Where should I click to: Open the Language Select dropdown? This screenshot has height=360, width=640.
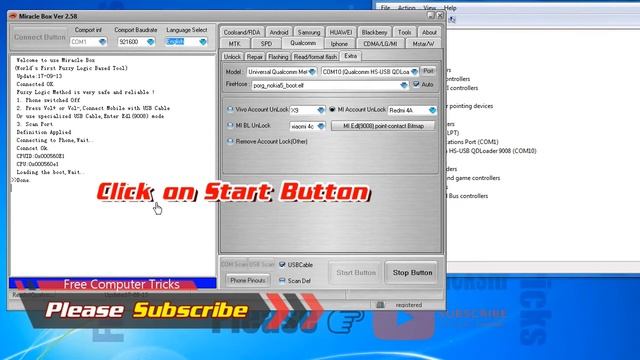[x=203, y=42]
